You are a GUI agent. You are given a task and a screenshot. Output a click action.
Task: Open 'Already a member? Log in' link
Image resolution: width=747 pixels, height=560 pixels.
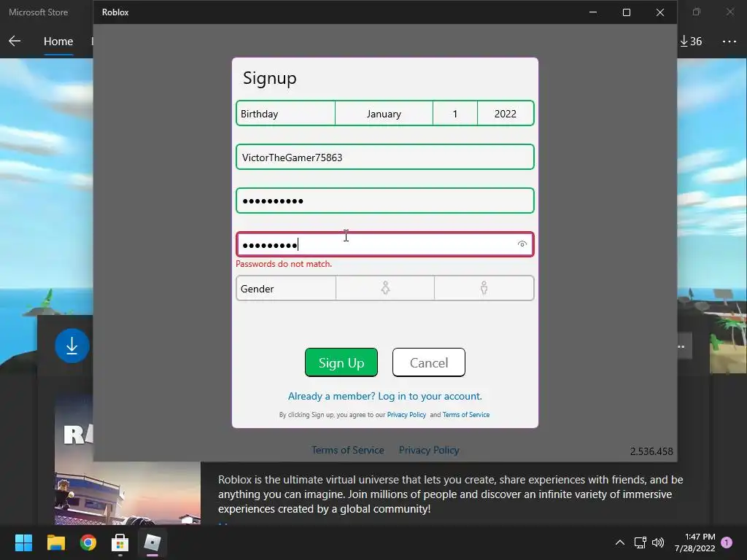(385, 396)
